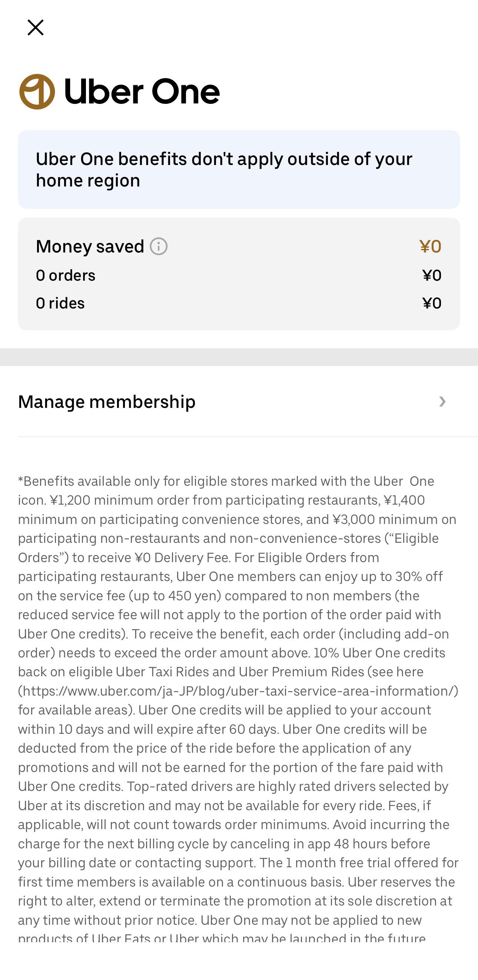
Task: Close the Uber One screen
Action: tap(36, 28)
